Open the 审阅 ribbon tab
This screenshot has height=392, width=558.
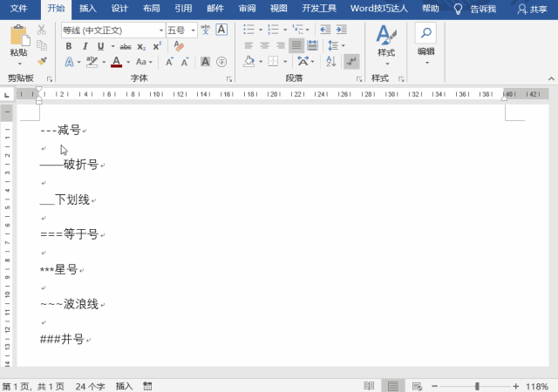[x=247, y=9]
